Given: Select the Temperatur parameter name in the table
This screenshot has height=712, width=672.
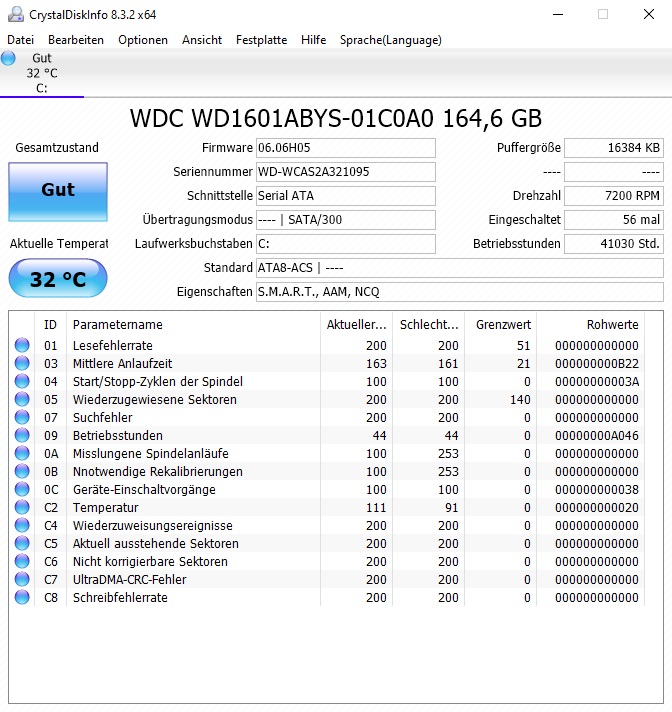Looking at the screenshot, I should [105, 508].
